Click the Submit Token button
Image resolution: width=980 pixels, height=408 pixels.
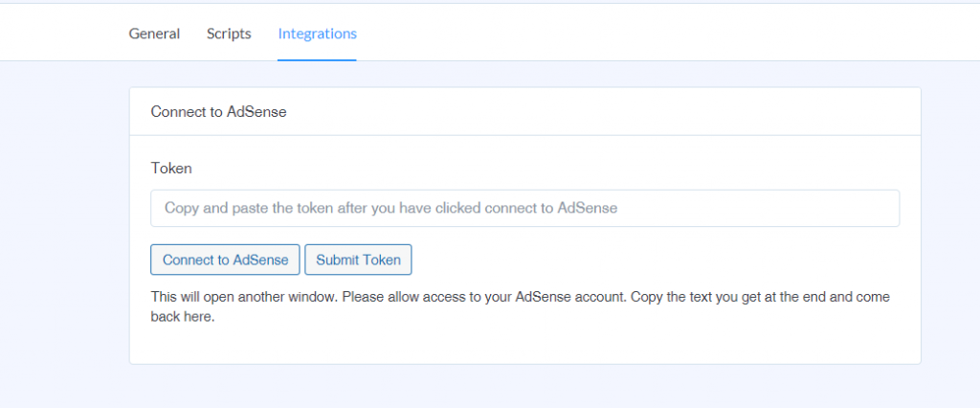[358, 260]
